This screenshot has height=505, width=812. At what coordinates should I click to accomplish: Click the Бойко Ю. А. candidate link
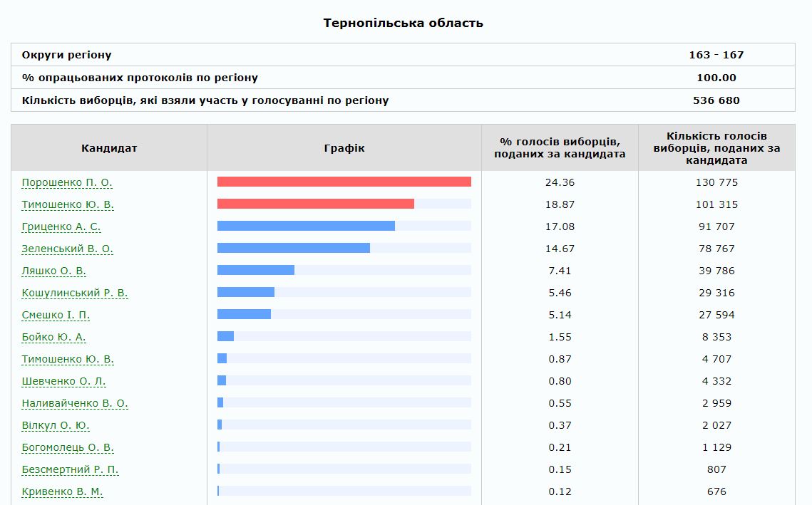(x=54, y=337)
